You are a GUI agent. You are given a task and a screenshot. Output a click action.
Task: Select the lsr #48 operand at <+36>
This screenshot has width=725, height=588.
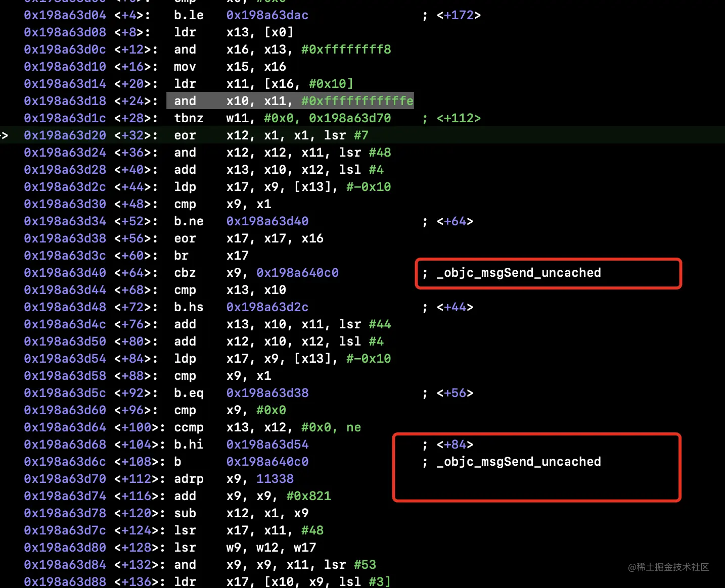point(365,153)
